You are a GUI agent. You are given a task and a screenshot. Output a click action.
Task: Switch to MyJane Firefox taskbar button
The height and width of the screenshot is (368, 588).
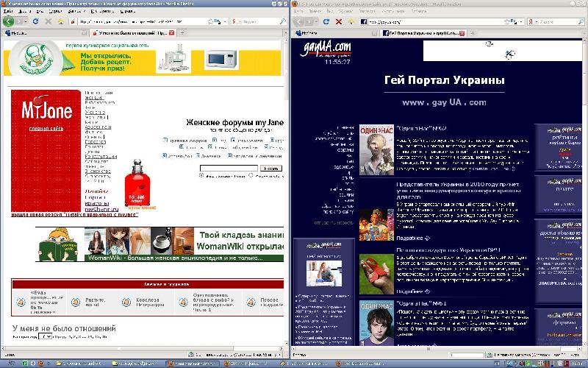tap(193, 364)
